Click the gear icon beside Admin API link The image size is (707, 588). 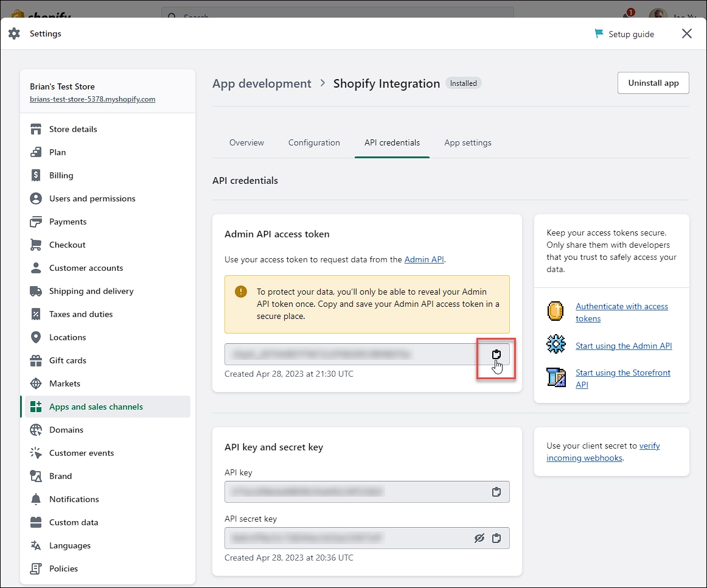[556, 344]
